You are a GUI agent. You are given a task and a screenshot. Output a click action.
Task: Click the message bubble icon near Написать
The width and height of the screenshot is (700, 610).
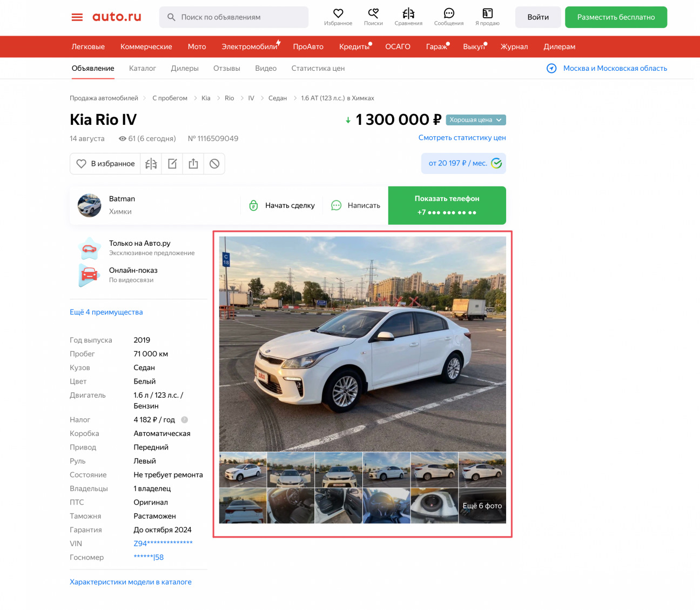pos(336,205)
